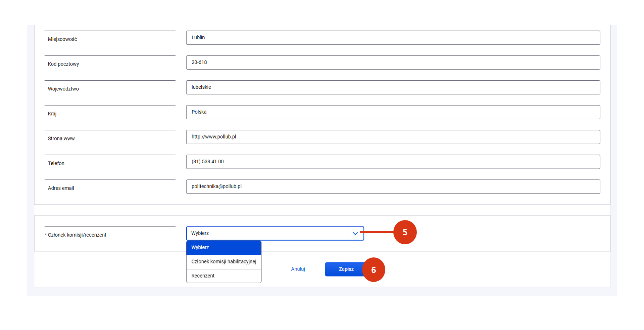Click red step marker number 6

(x=374, y=270)
